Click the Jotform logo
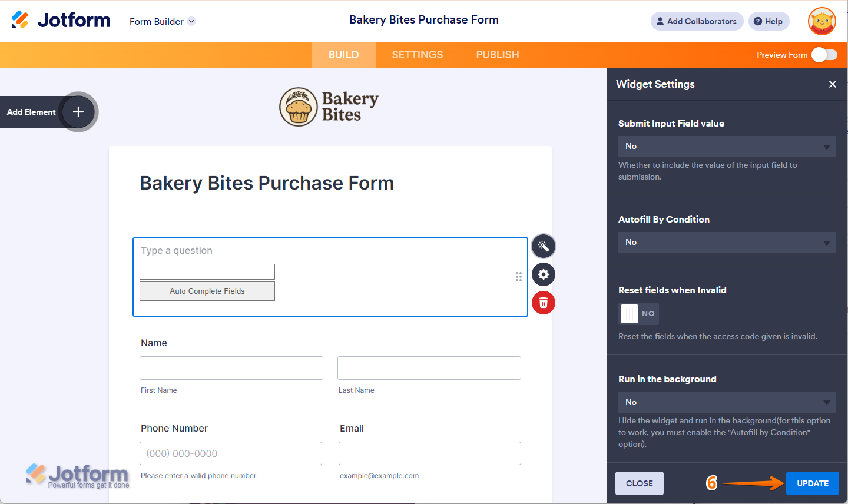The width and height of the screenshot is (848, 504). click(61, 21)
